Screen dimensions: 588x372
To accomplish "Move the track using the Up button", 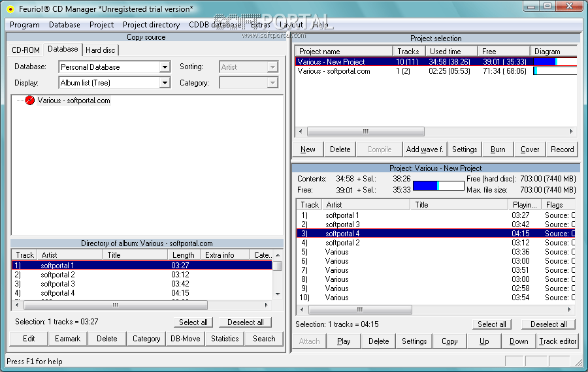I will coord(483,341).
